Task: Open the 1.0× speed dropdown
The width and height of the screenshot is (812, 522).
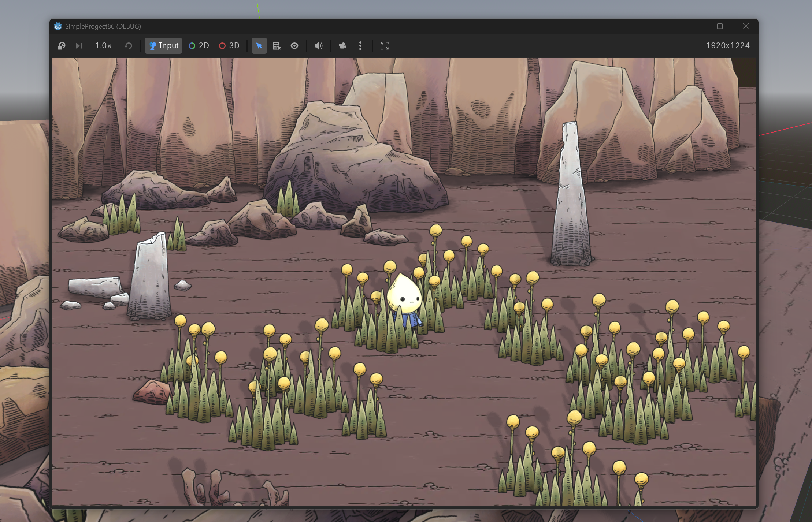Action: tap(103, 46)
